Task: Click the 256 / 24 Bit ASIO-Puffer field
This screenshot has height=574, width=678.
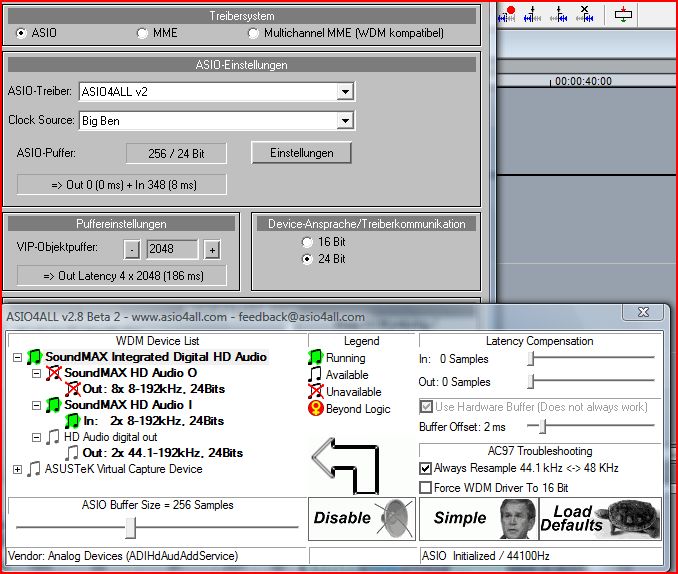Action: [176, 154]
